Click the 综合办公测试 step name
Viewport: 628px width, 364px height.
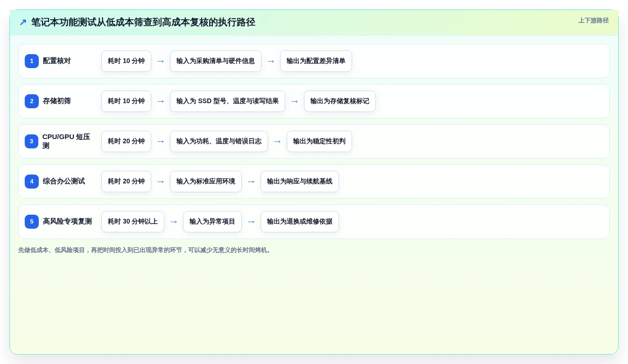coord(64,182)
